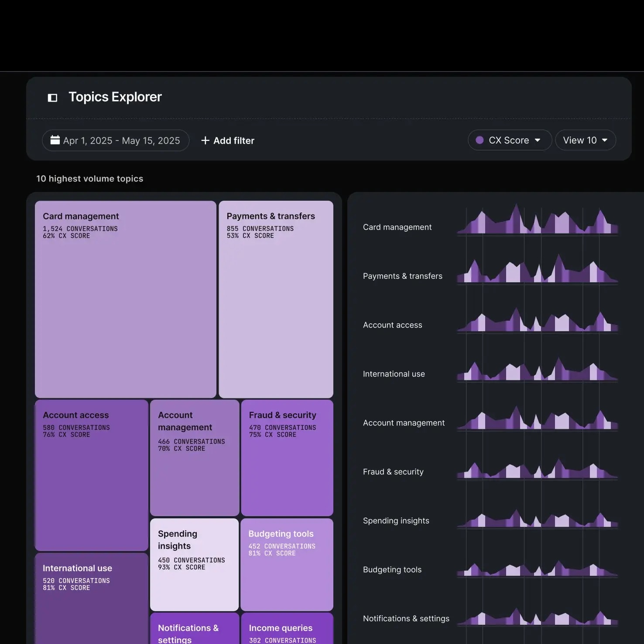The height and width of the screenshot is (644, 644).
Task: Click the plus icon next to Add filter
Action: pyautogui.click(x=205, y=140)
